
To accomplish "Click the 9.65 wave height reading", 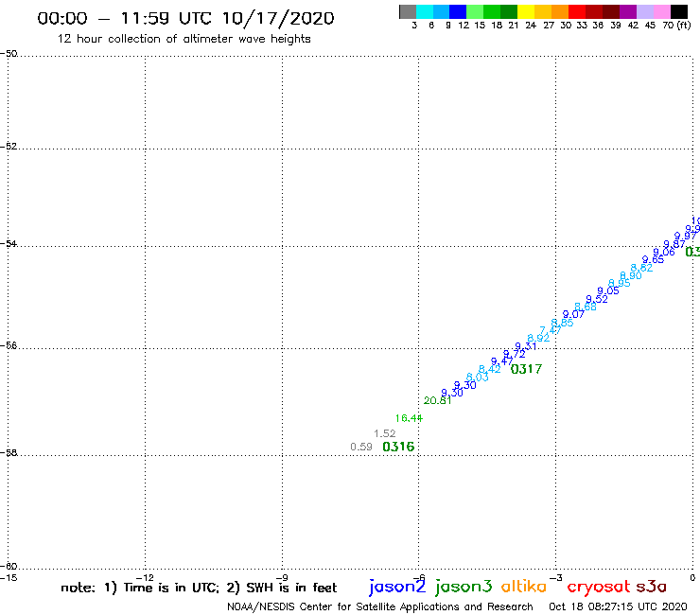I will coord(653,260).
